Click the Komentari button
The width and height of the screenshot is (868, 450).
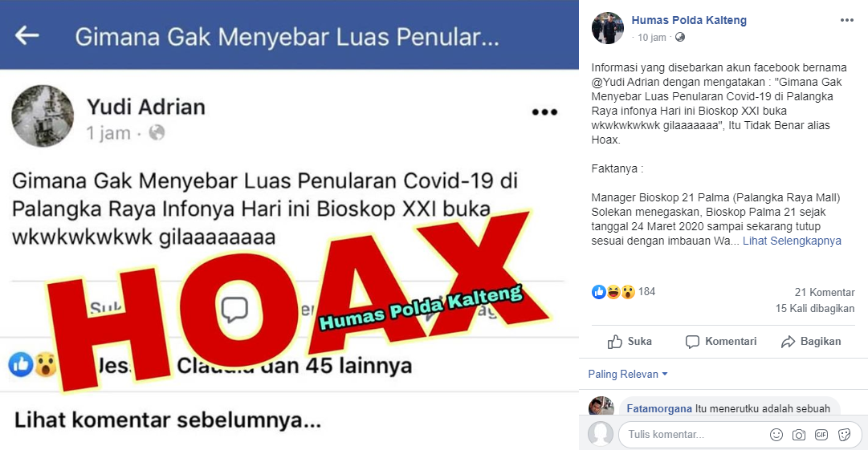point(721,342)
